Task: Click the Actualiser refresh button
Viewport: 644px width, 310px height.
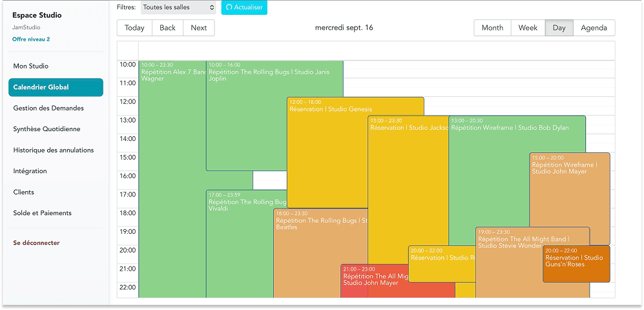Action: [244, 7]
